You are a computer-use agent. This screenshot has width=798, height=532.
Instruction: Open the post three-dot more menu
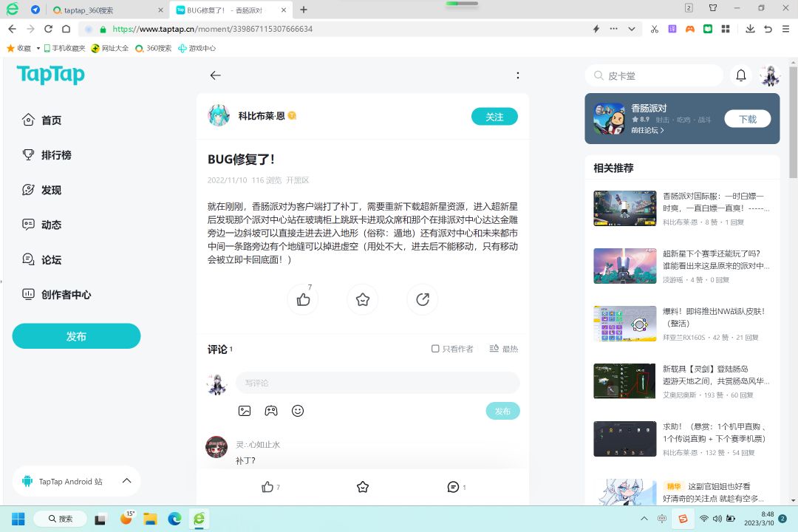(x=517, y=75)
